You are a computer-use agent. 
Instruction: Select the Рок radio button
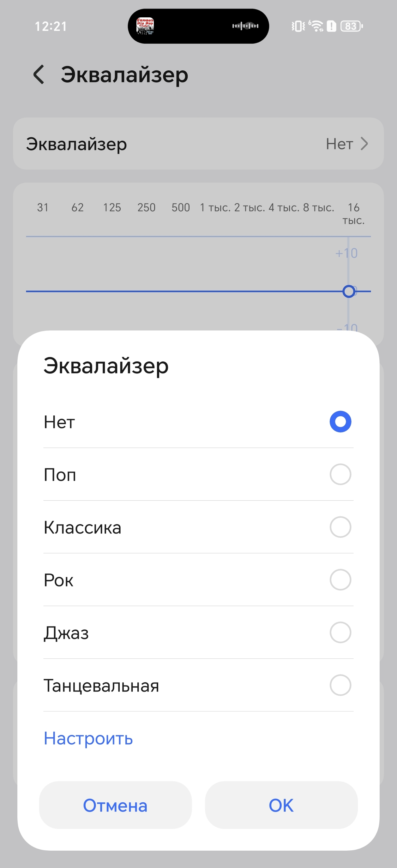point(340,580)
